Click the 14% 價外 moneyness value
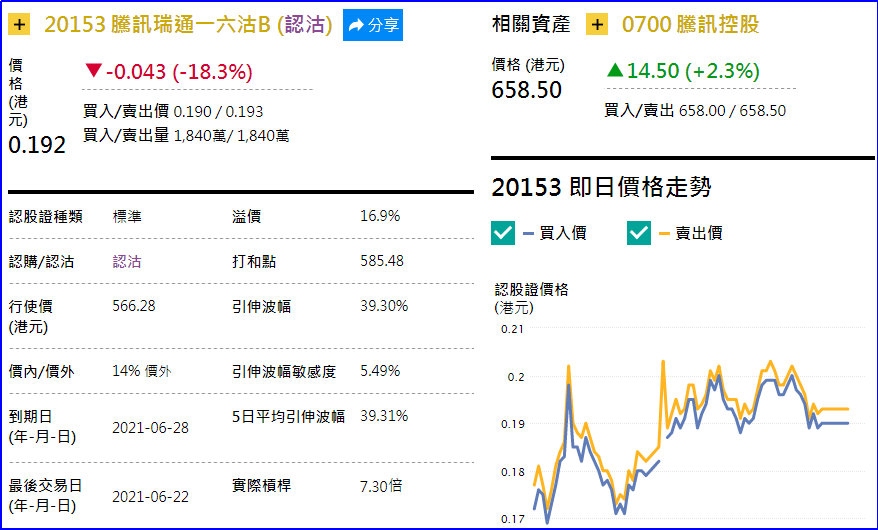 (142, 371)
